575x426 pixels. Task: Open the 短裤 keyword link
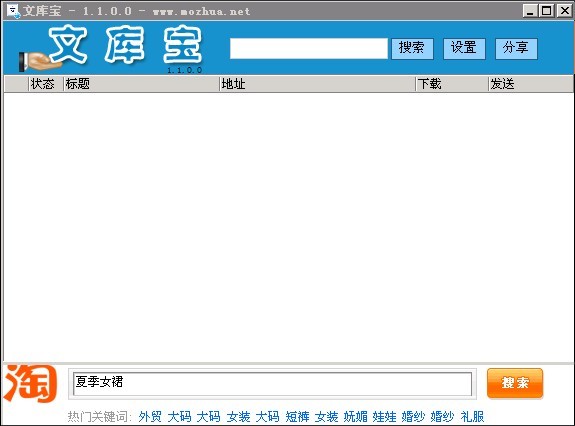[297, 416]
